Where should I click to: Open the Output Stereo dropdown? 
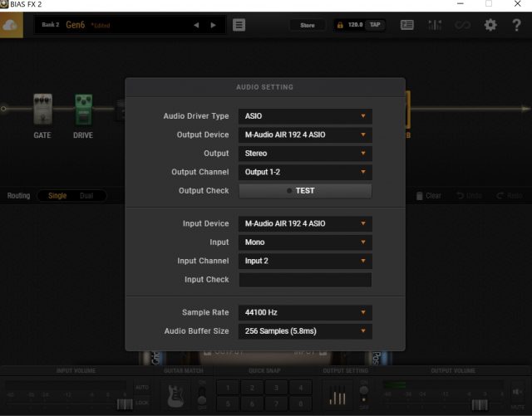pos(305,154)
